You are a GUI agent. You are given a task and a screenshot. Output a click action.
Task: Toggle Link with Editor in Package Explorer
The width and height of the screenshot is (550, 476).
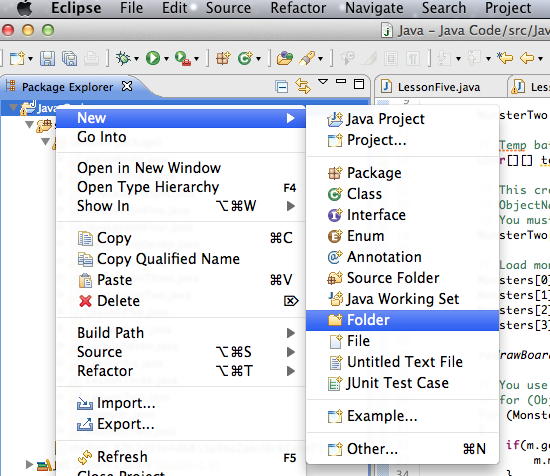[x=303, y=86]
